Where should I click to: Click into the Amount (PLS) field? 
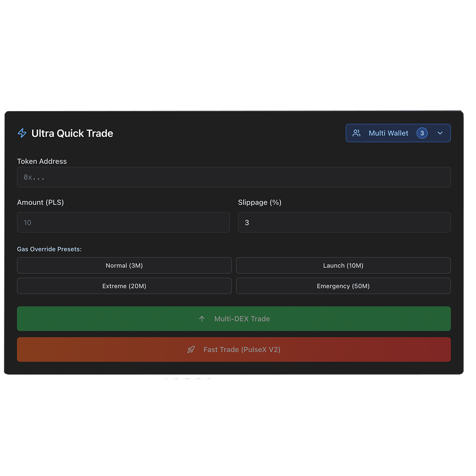point(123,223)
